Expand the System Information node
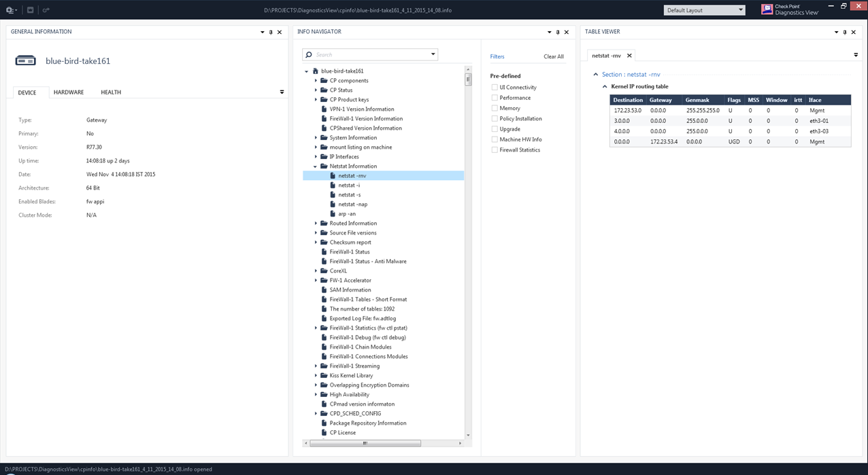Screen dimensions: 868x475 (316, 138)
